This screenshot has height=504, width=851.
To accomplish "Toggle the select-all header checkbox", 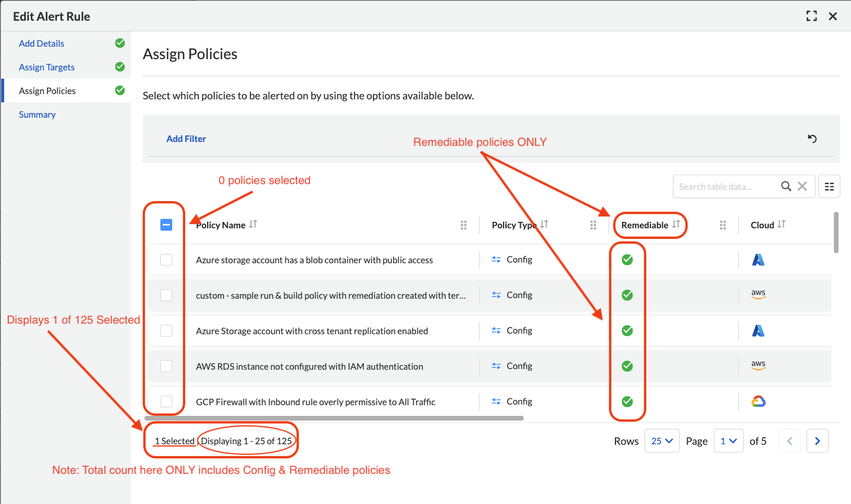I will (x=166, y=225).
